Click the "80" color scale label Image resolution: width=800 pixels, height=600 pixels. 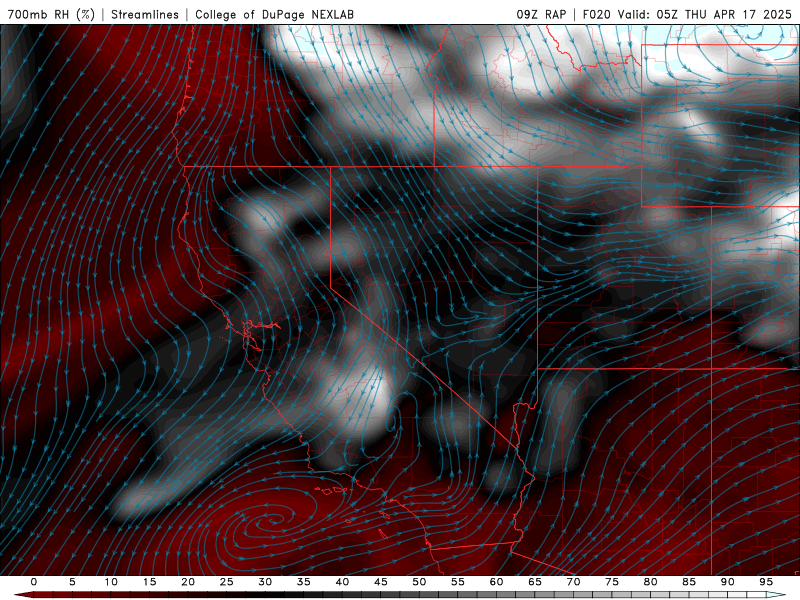[650, 582]
